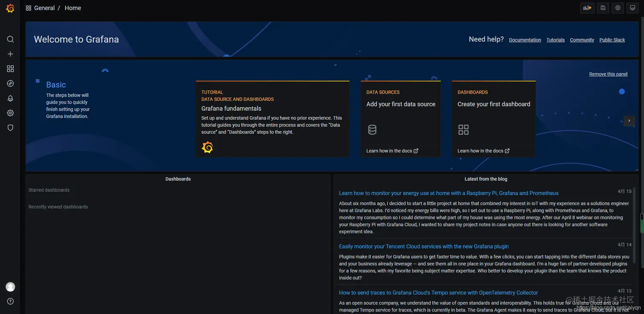Viewport: 644px width, 314px height.
Task: Open the Tencent Cloud Grafana plugin blog post
Action: click(x=424, y=246)
